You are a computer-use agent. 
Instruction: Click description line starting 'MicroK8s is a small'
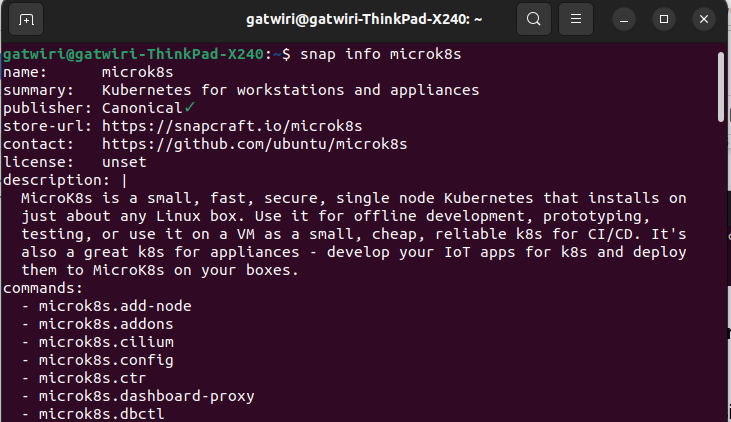click(353, 198)
